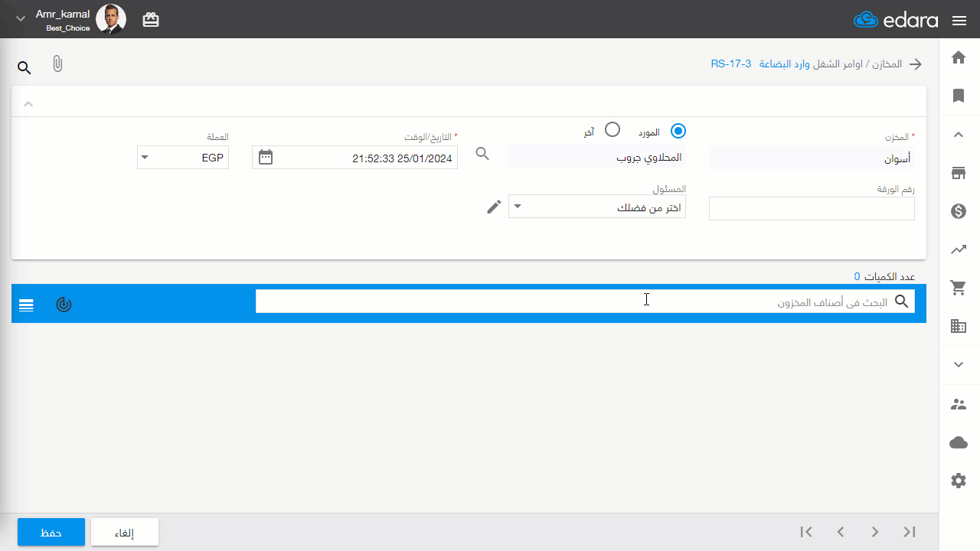This screenshot has height=551, width=980.
Task: Click the Amr_kamal profile avatar
Action: 111,19
